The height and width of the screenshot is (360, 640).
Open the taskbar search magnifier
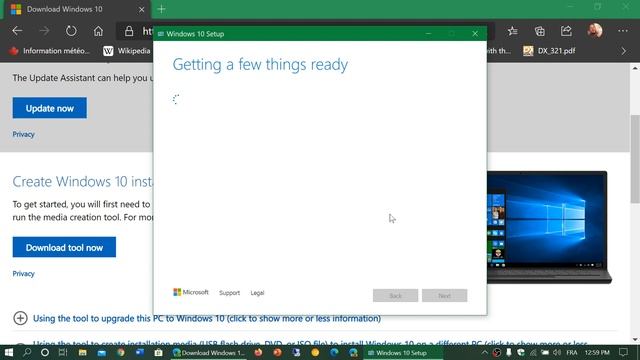(27, 353)
